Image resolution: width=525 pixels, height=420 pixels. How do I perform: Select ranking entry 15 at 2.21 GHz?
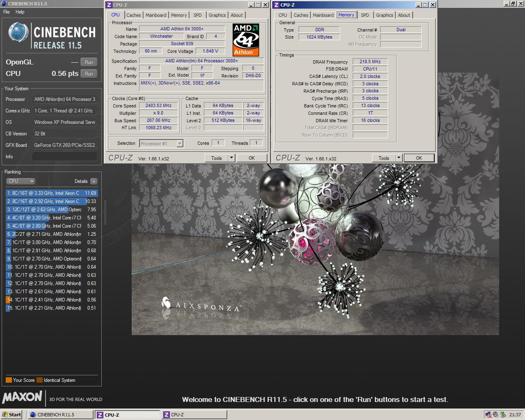52,308
